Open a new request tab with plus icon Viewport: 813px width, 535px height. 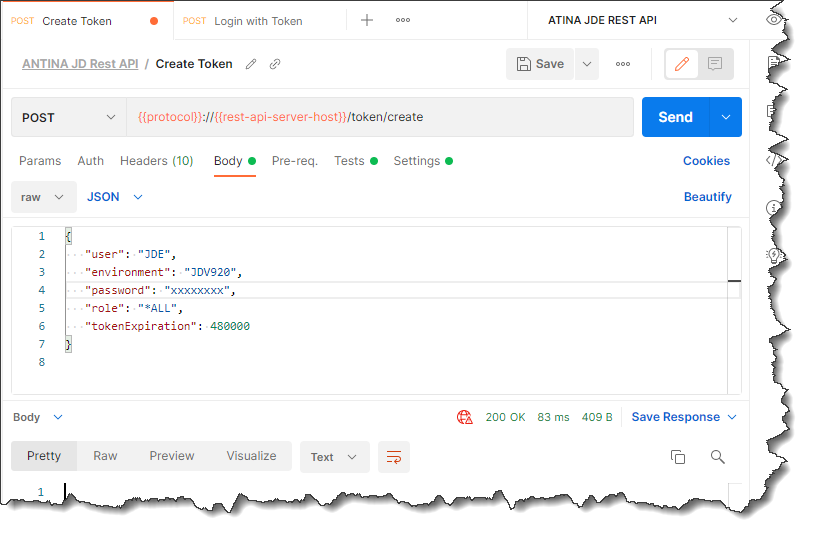click(x=367, y=20)
